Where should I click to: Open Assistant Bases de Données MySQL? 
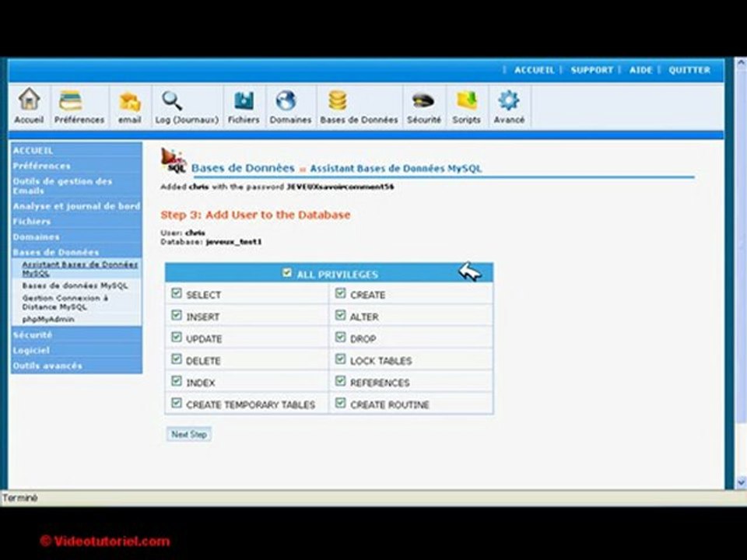[79, 268]
